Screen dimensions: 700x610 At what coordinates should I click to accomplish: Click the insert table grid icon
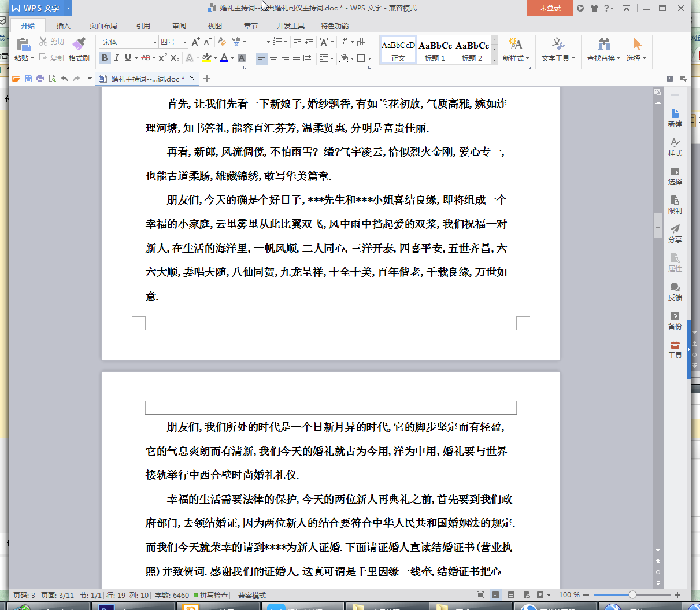coord(362,42)
